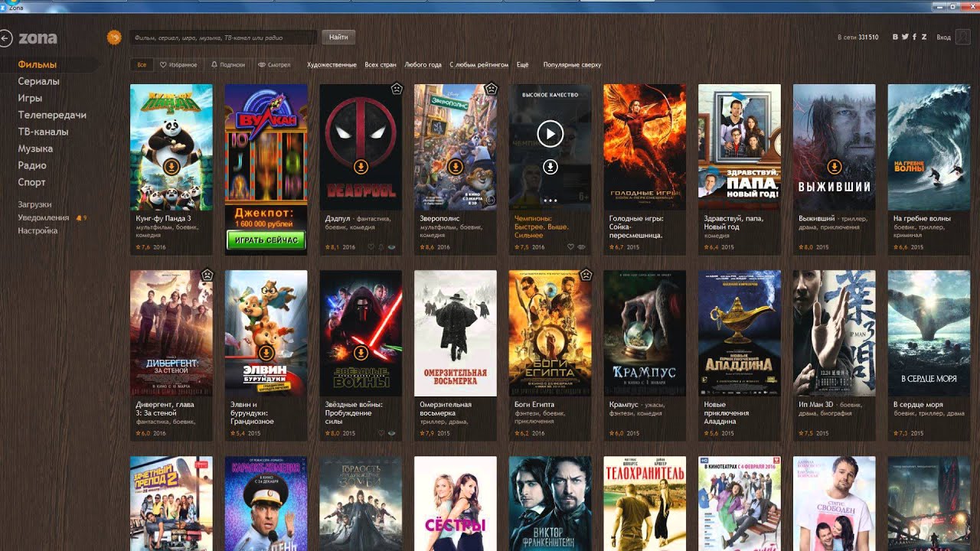Image resolution: width=980 pixels, height=551 pixels.
Task: Click the Найти search button
Action: [x=338, y=37]
